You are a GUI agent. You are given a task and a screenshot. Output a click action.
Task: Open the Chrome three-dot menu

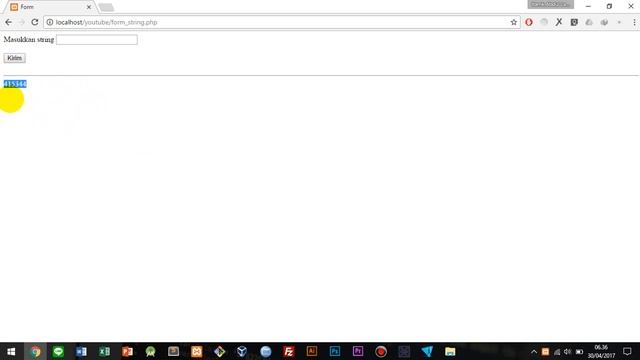click(634, 22)
